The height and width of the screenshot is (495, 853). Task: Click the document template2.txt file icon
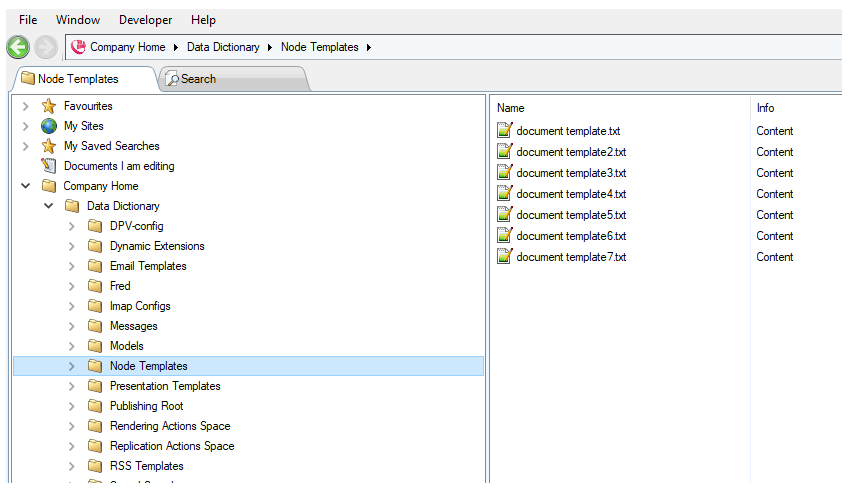tap(505, 151)
